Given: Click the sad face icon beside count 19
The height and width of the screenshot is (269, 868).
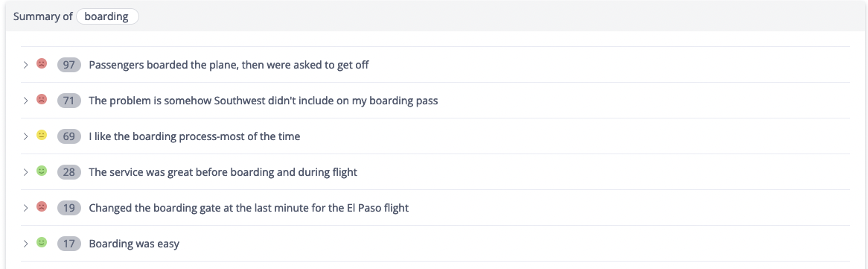Looking at the screenshot, I should click(x=42, y=207).
